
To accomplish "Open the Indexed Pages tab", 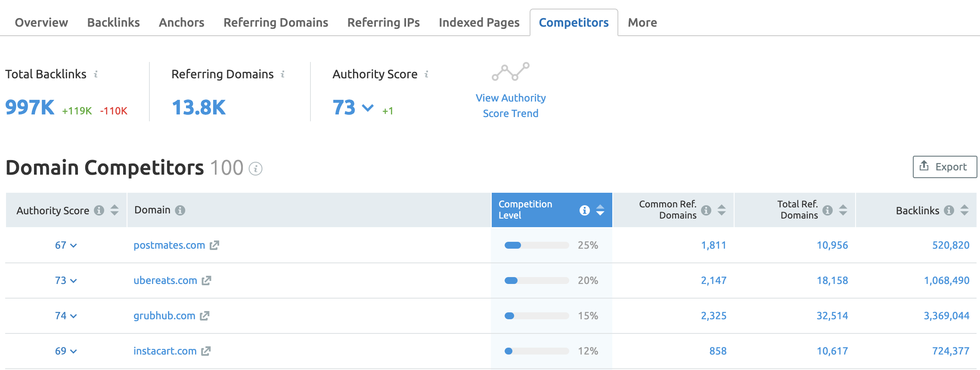I will (479, 22).
